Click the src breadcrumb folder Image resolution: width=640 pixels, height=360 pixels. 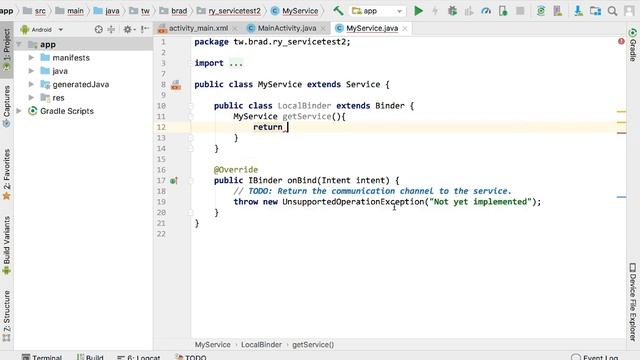pos(34,11)
